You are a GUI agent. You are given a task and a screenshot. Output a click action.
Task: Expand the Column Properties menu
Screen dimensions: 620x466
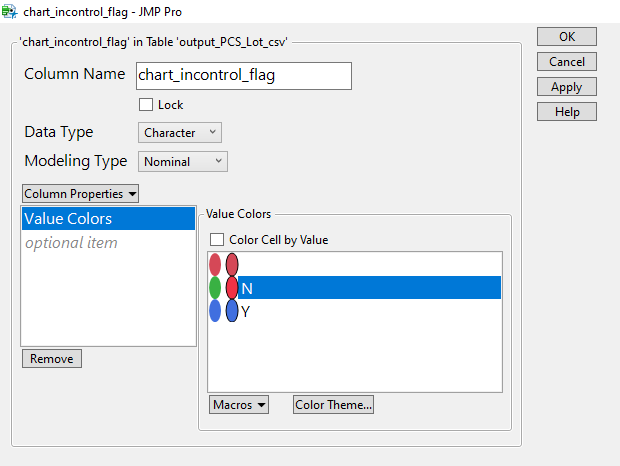coord(80,193)
